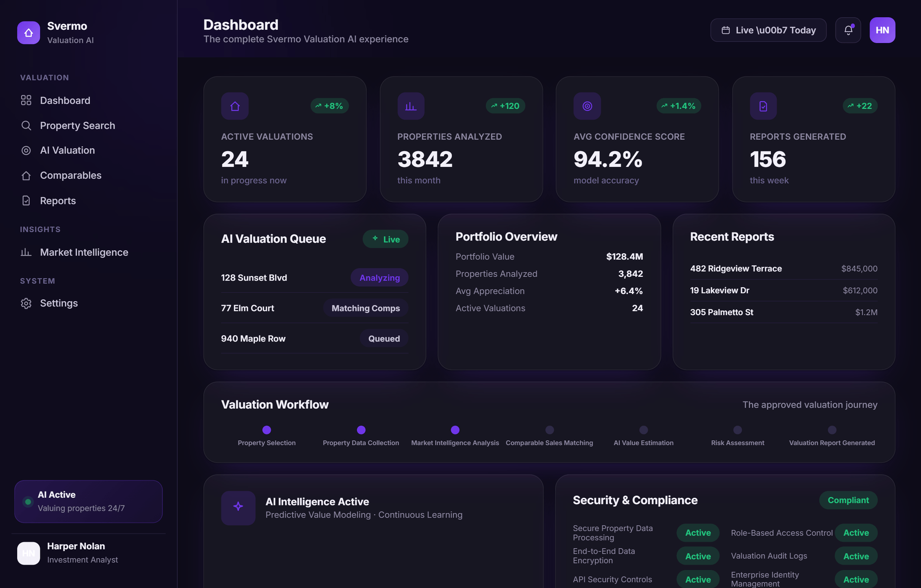
Task: Click the Svermo home logo icon
Action: 28,33
